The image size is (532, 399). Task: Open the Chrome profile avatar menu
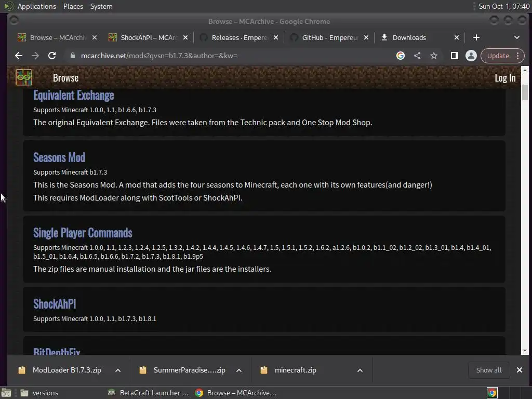(x=471, y=56)
